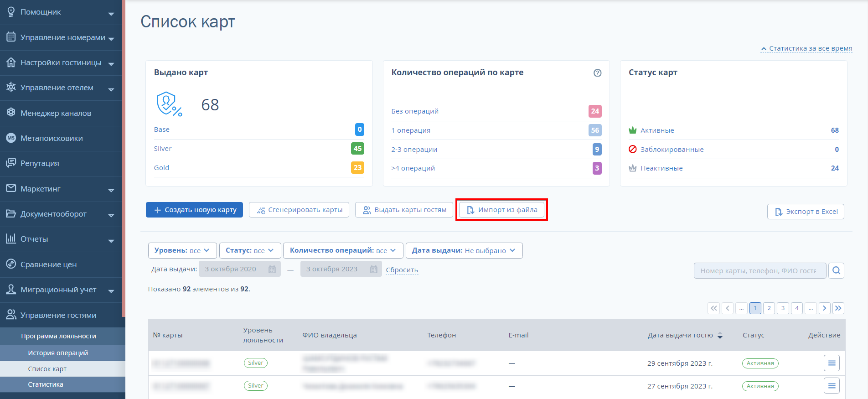Expand the Маркетинг menu arrow
The width and height of the screenshot is (868, 399).
coord(111,190)
